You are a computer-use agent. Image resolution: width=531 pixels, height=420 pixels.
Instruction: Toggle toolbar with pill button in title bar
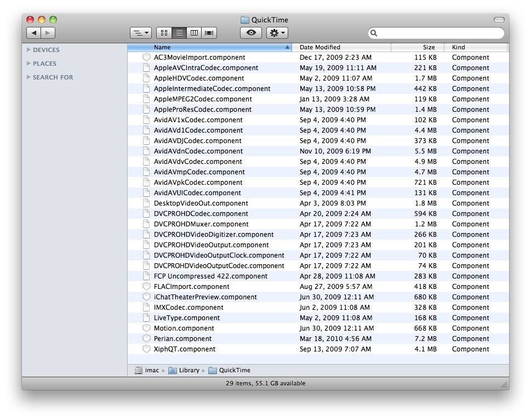(x=499, y=20)
